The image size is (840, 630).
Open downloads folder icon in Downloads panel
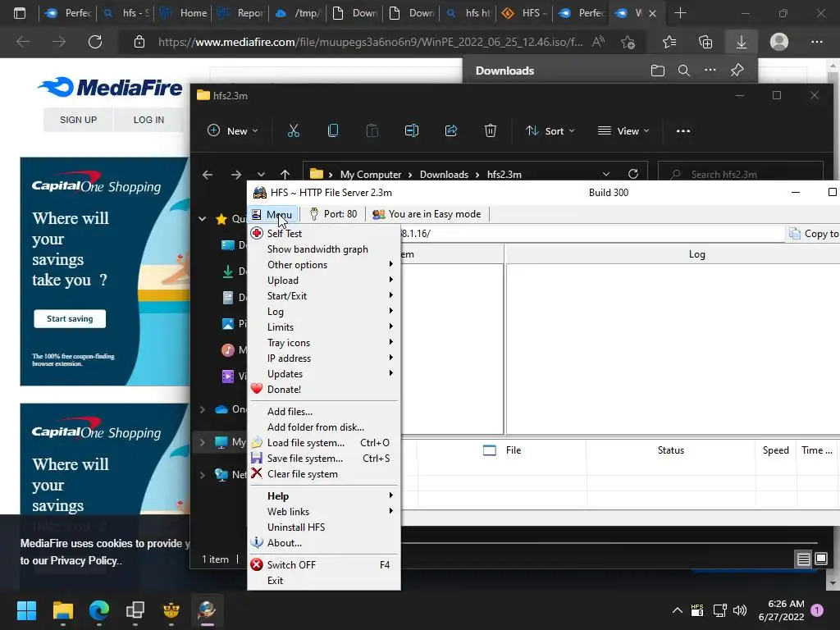click(x=658, y=71)
